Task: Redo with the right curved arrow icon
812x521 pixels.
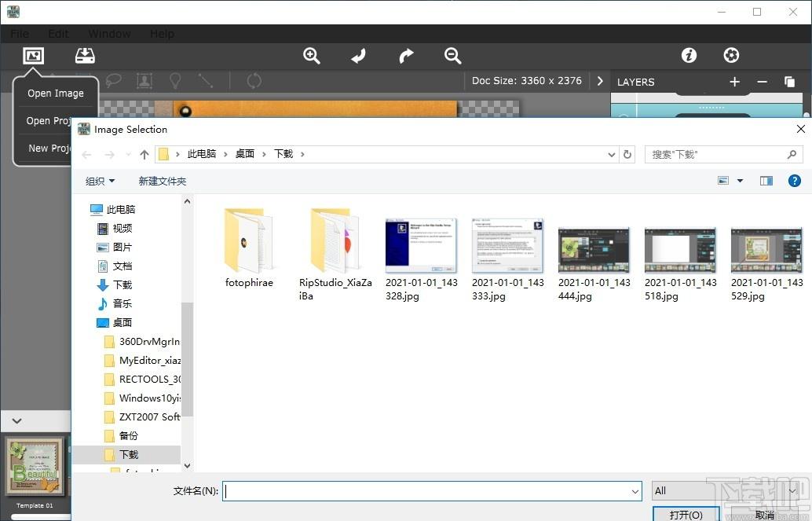Action: [406, 56]
